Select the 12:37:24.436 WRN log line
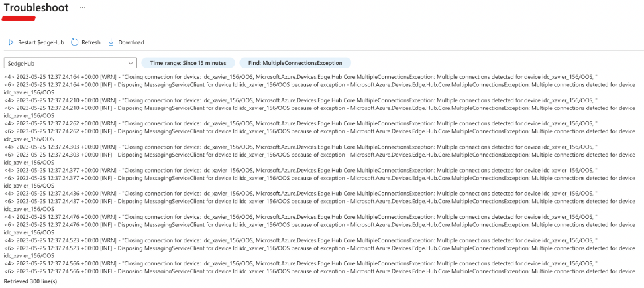The height and width of the screenshot is (288, 644). 301,193
